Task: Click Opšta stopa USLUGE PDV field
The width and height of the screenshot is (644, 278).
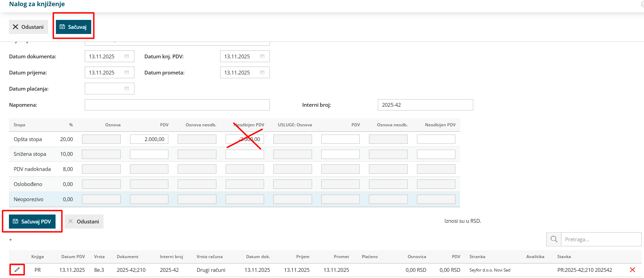Action: click(x=341, y=139)
